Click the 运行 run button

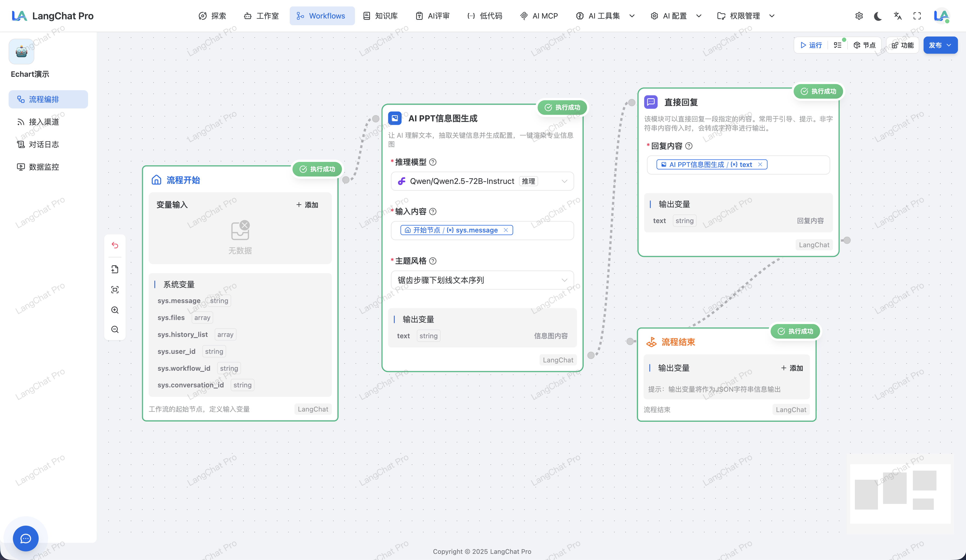[811, 45]
